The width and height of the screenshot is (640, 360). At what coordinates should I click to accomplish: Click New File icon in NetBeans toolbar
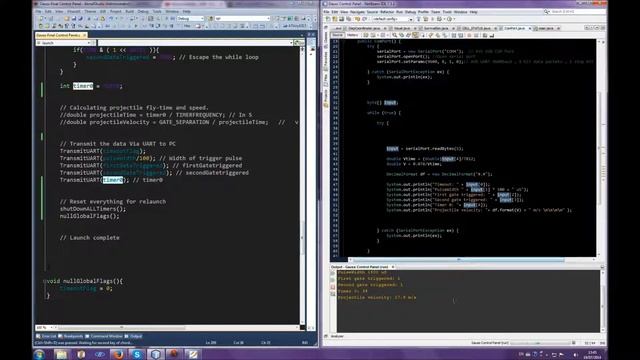pos(328,19)
